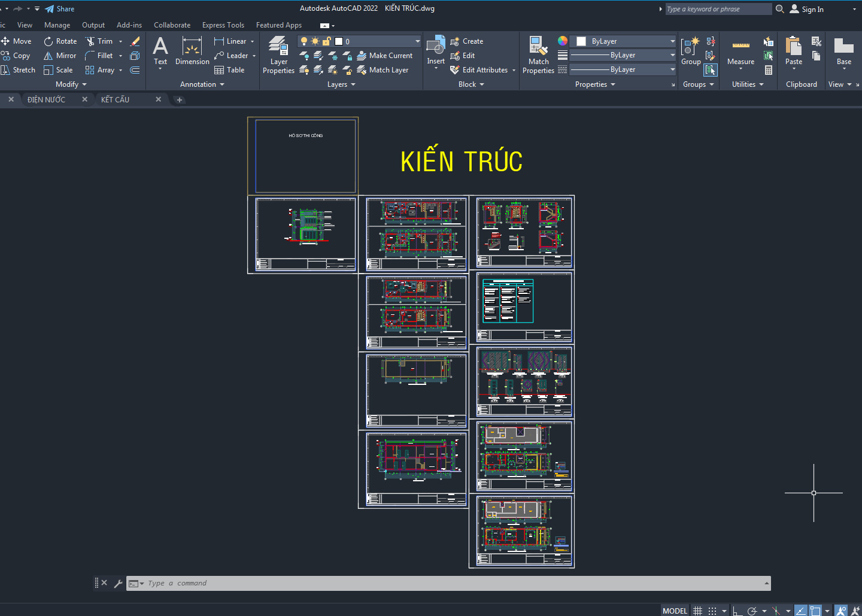Expand the Modify panel
Viewport: 862px width, 616px height.
(x=71, y=84)
